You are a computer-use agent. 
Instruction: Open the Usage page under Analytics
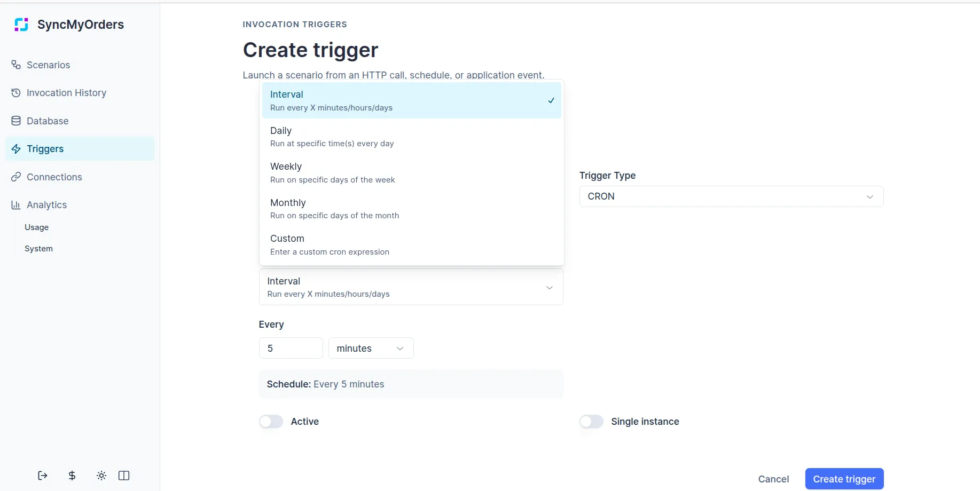click(x=36, y=227)
